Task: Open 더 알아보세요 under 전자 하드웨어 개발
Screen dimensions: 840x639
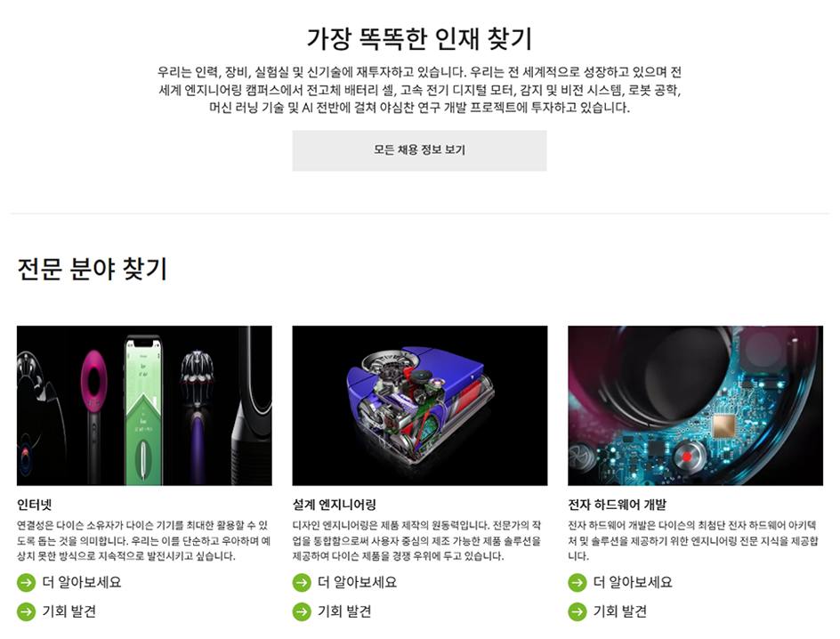Action: [633, 582]
